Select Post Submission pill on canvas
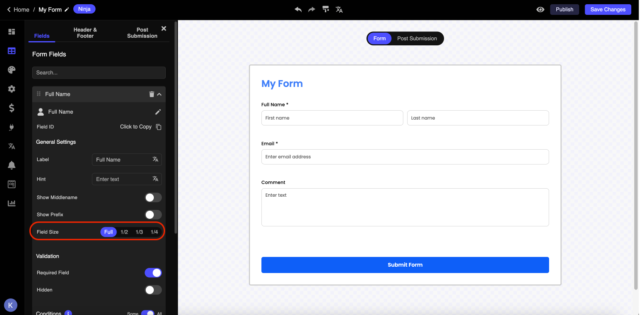Screen dimensions: 644x315 pos(417,38)
